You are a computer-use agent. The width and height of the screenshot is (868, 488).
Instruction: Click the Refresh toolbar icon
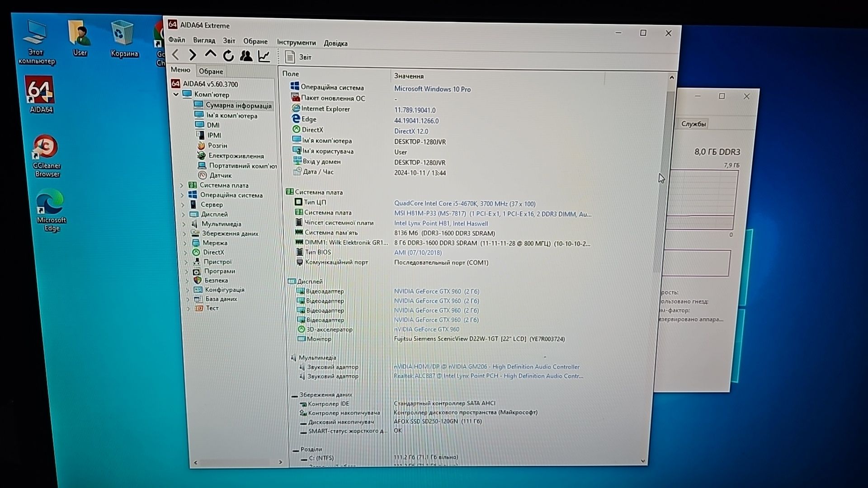pyautogui.click(x=228, y=56)
